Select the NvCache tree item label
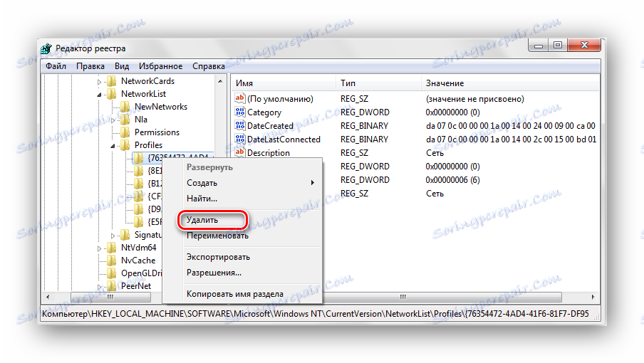644x363 pixels. 138,261
